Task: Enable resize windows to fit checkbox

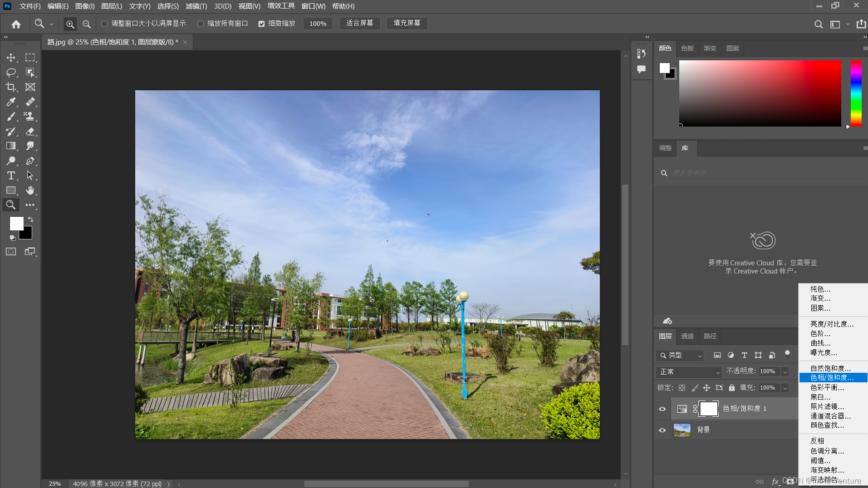Action: coord(104,24)
